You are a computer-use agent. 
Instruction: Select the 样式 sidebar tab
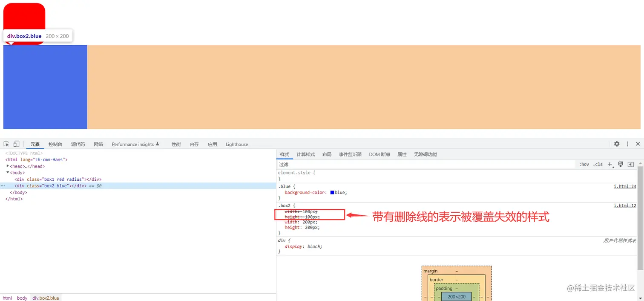pos(285,154)
